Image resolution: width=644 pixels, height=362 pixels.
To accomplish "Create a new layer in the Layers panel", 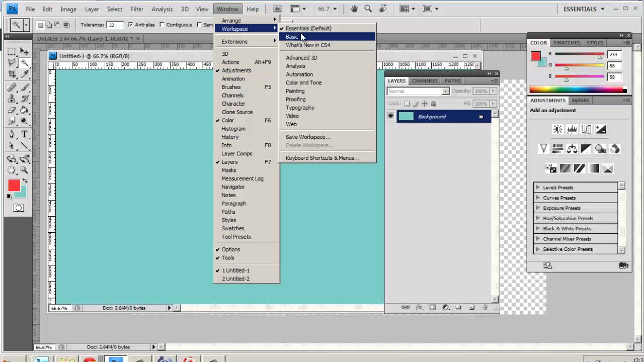I will (471, 307).
